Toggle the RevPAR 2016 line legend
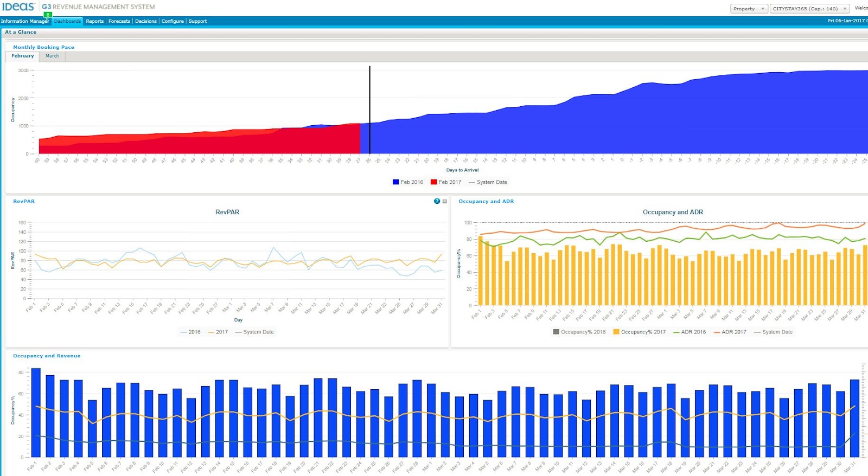868x476 pixels. pos(190,332)
